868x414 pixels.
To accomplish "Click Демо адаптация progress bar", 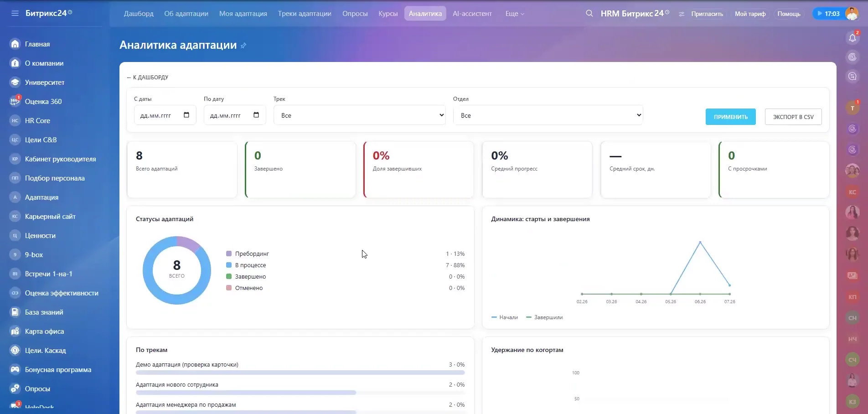I will tap(300, 373).
